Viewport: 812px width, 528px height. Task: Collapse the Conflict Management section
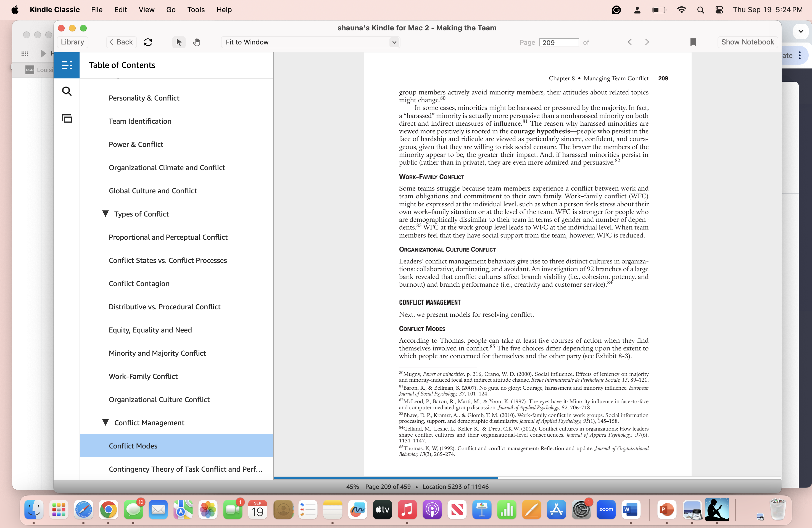(x=106, y=422)
